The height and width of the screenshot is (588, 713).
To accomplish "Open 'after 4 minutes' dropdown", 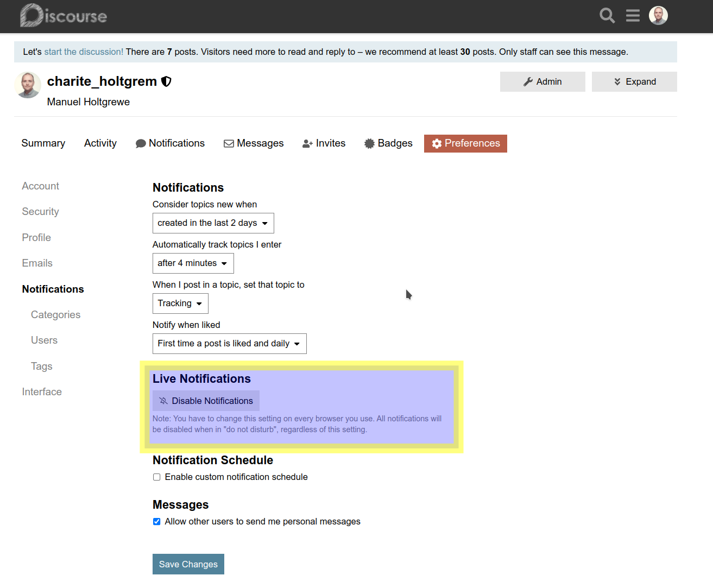I will tap(193, 263).
